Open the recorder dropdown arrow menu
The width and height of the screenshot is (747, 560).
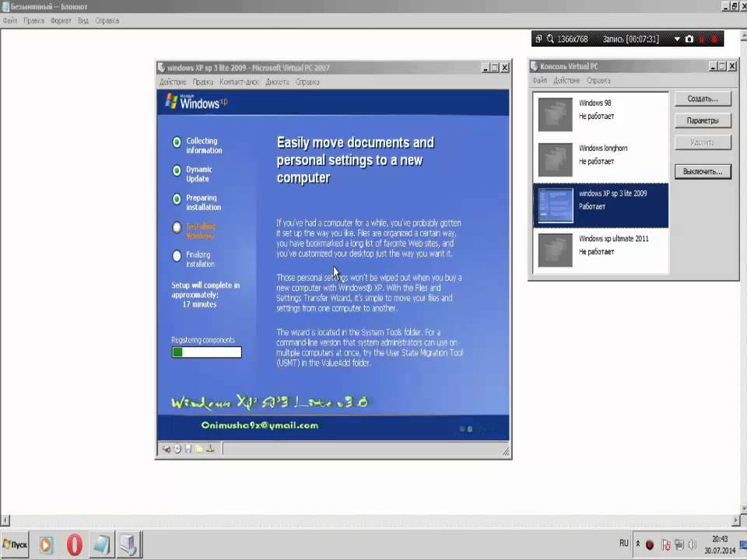tap(677, 39)
